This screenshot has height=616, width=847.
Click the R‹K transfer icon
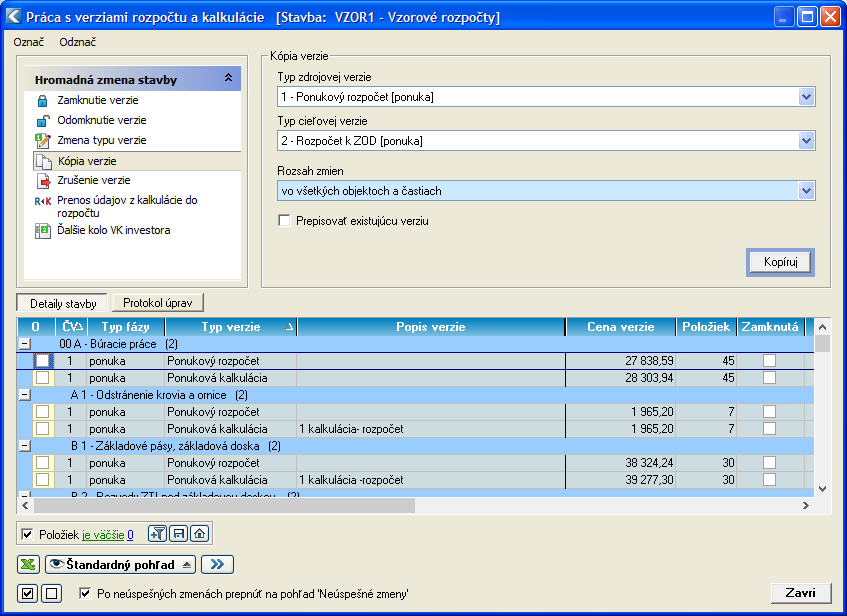coord(43,201)
